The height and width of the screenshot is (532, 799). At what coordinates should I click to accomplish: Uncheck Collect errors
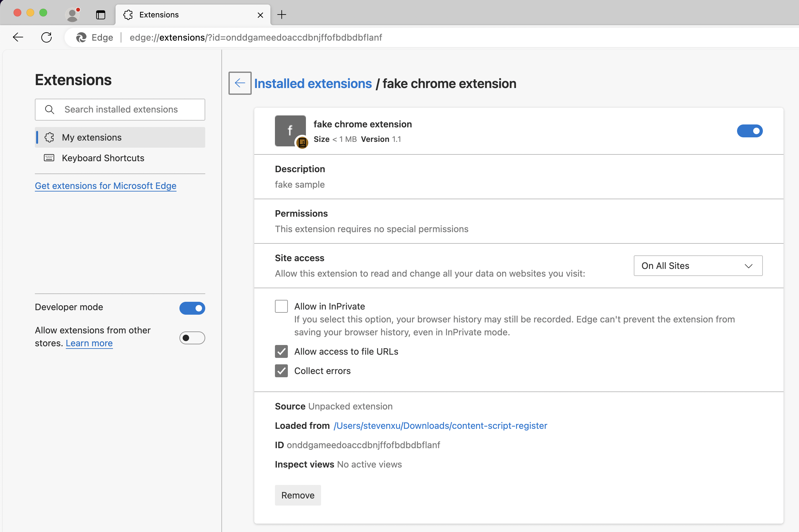[x=281, y=370]
